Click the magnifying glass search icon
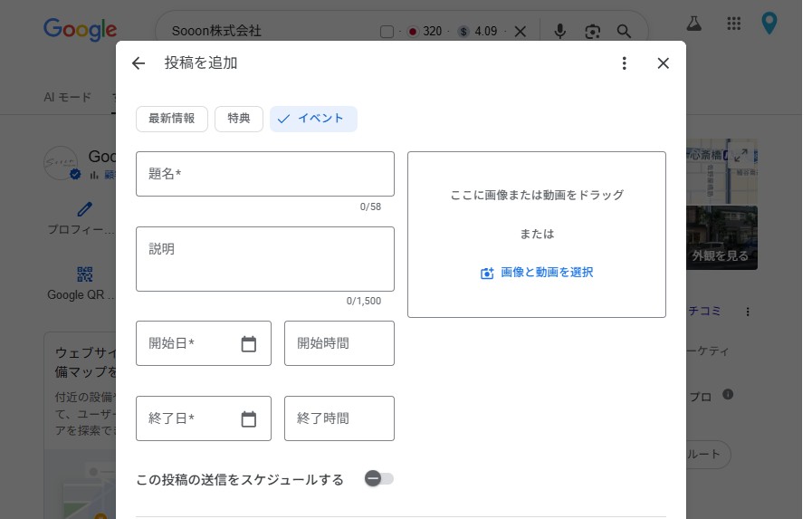The height and width of the screenshot is (519, 812). [x=624, y=32]
